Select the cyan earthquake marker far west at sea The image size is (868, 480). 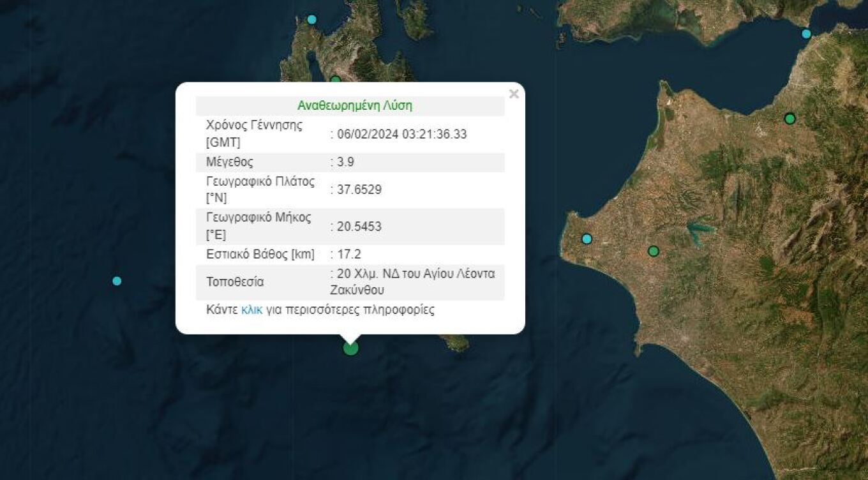click(x=117, y=281)
